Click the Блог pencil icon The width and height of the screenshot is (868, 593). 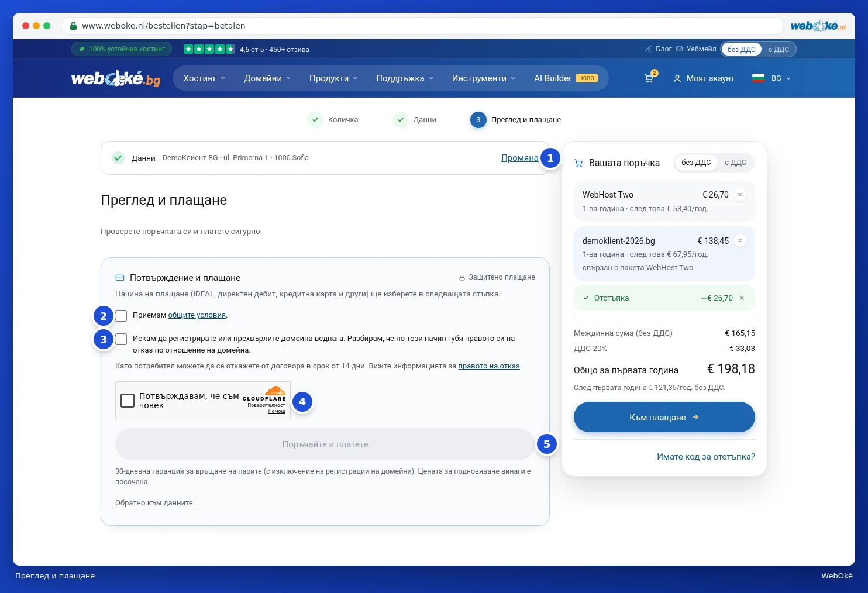point(648,49)
